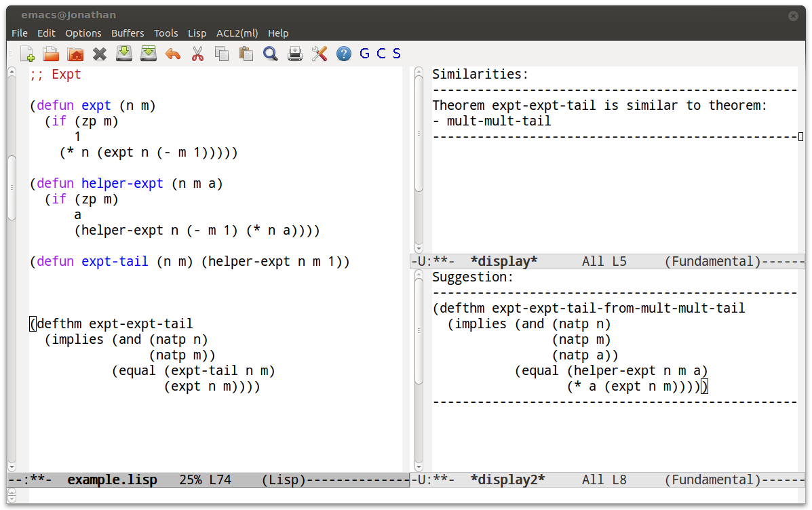
Task: Save the buffer with the save icon
Action: click(124, 54)
